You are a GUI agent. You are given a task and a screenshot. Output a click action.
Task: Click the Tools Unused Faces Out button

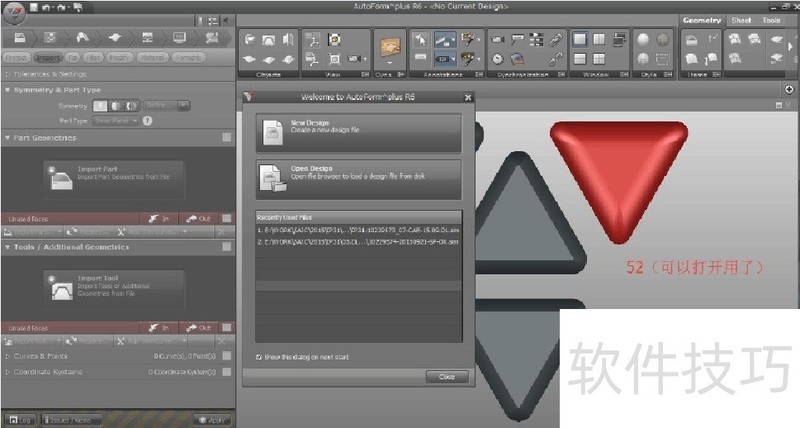(198, 328)
